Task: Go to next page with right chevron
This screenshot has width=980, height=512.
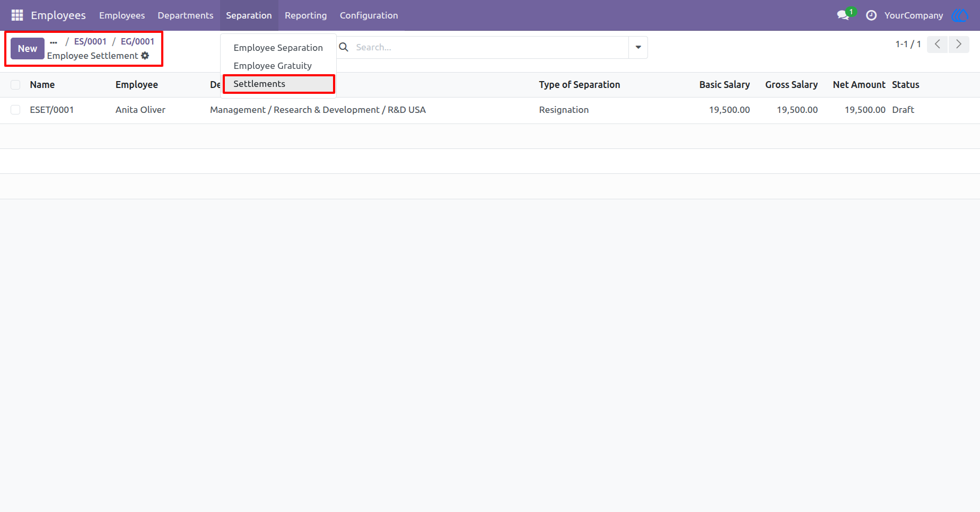Action: [959, 45]
